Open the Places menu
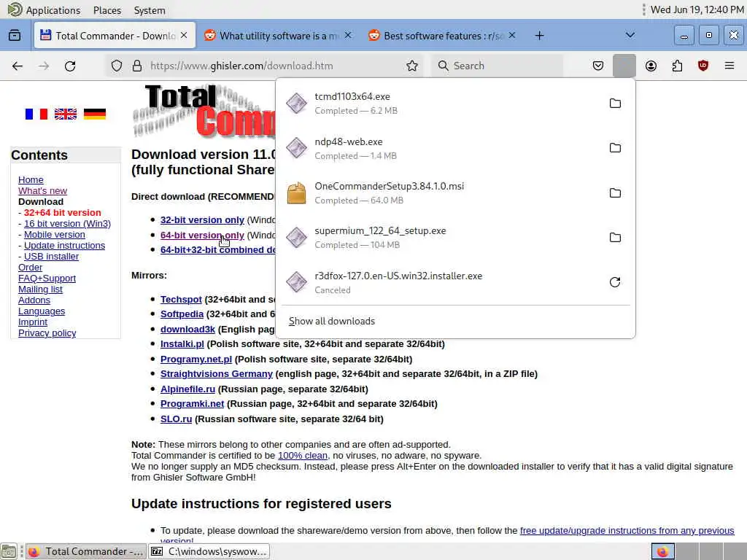 [107, 10]
